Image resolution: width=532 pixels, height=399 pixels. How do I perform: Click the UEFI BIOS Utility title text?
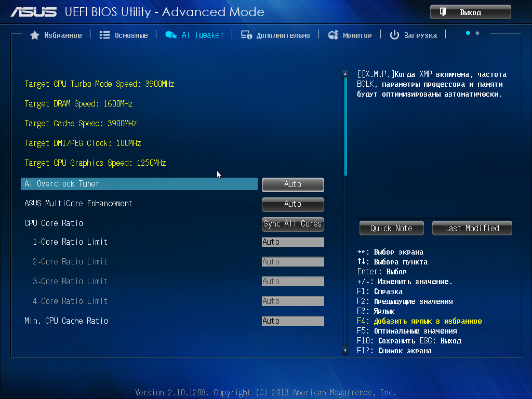164,12
